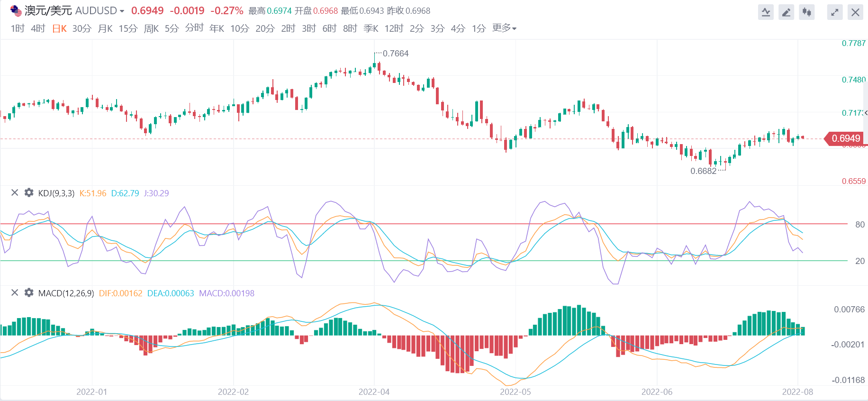Select the drawing pencil tool icon
This screenshot has height=401, width=868.
(786, 12)
